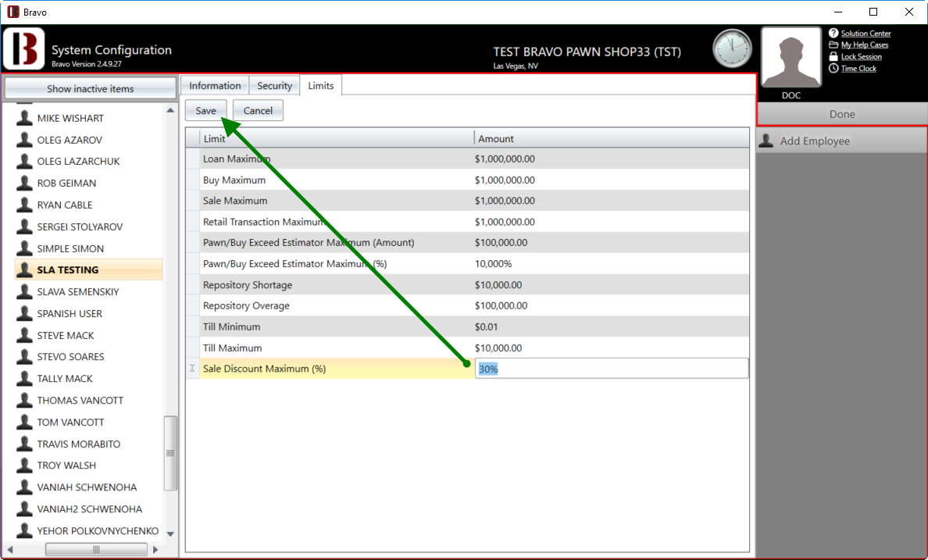Click the Till Maximum row
The image size is (928, 560).
point(468,348)
